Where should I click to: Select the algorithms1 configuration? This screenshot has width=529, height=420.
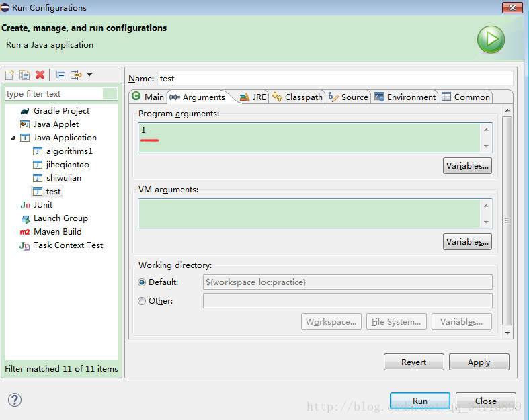click(69, 151)
